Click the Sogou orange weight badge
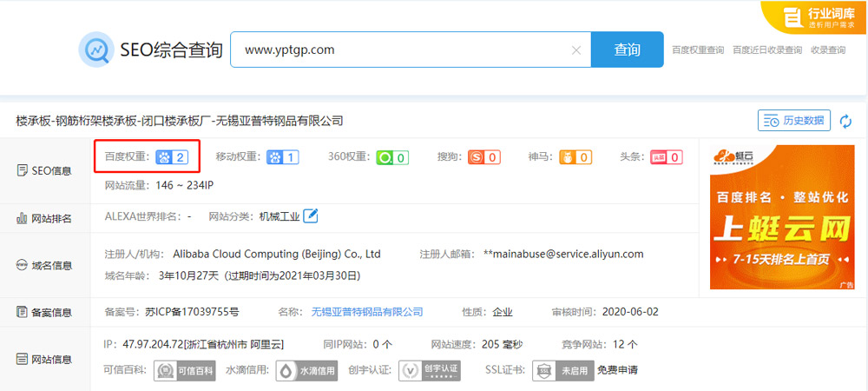 click(484, 157)
